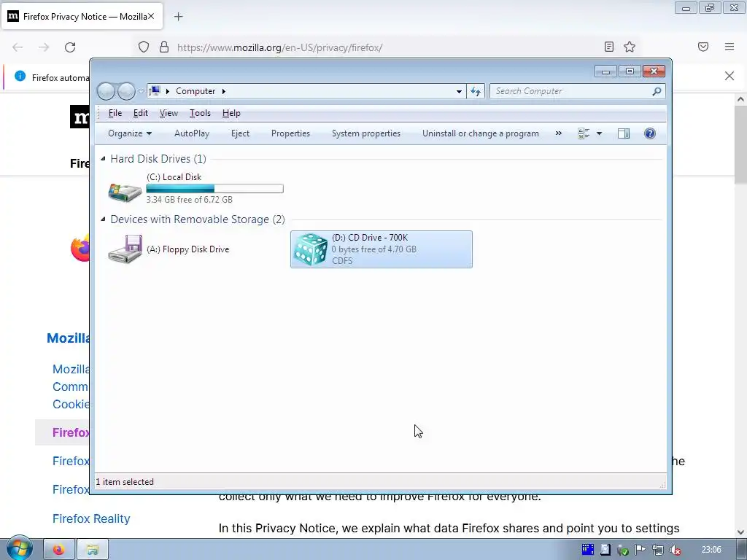Viewport: 747px width, 560px height.
Task: Click Uninstall or change a program
Action: (x=480, y=133)
